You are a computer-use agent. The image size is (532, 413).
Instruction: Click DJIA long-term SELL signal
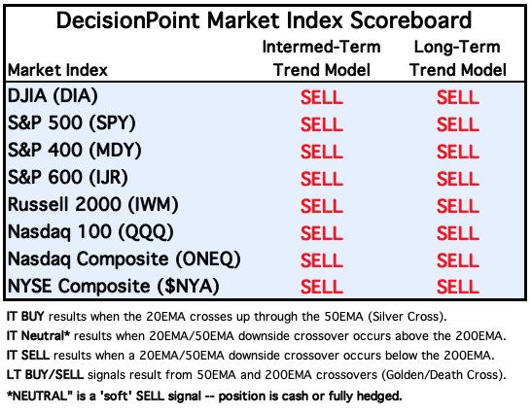coord(458,97)
